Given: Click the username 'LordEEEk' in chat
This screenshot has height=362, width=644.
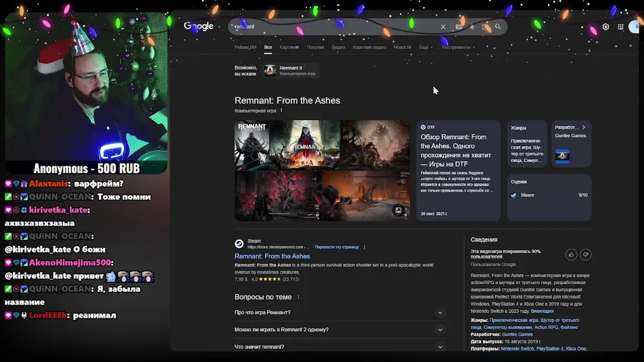Looking at the screenshot, I should click(x=48, y=316).
